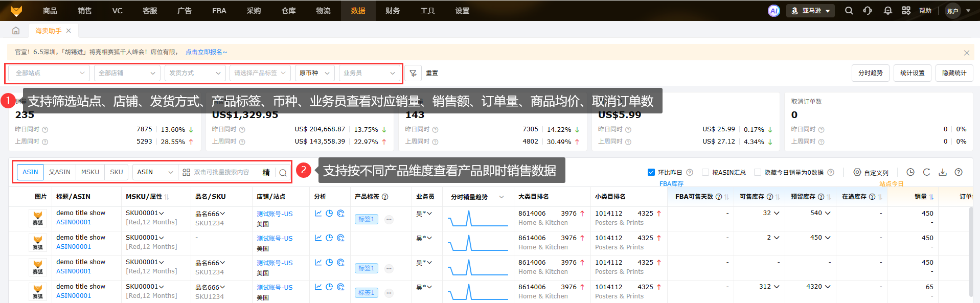Open the 亚马逊 platform selector
The image size is (980, 303).
811,11
